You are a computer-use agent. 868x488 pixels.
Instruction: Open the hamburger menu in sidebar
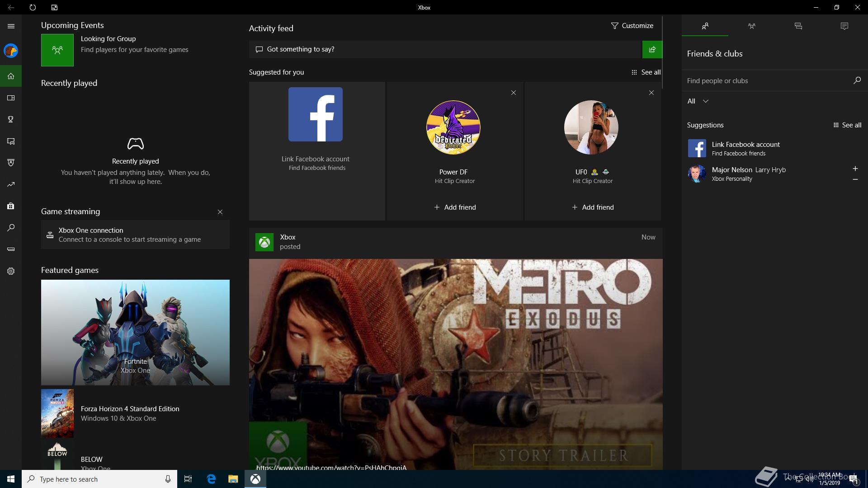pyautogui.click(x=11, y=26)
